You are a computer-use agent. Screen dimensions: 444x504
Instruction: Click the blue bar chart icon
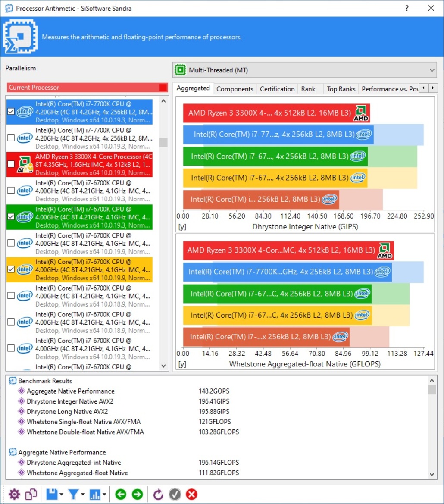point(95,495)
